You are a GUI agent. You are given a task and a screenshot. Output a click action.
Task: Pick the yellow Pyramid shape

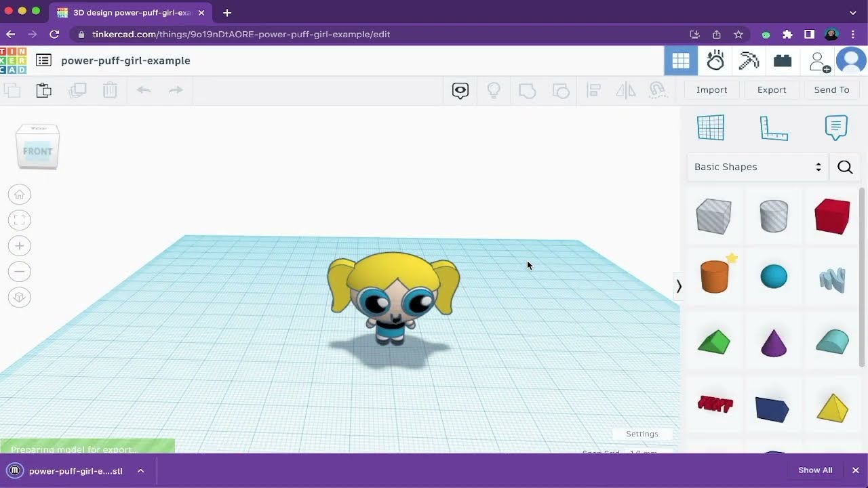(832, 407)
